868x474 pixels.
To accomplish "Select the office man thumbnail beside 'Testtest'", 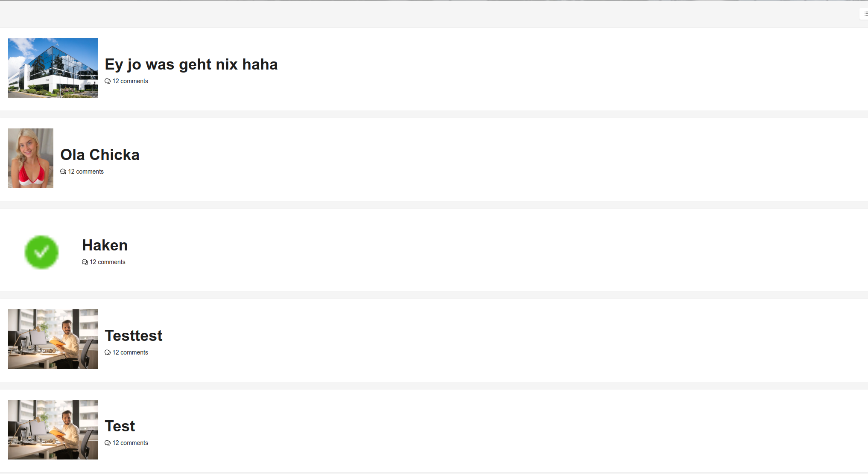I will [53, 339].
